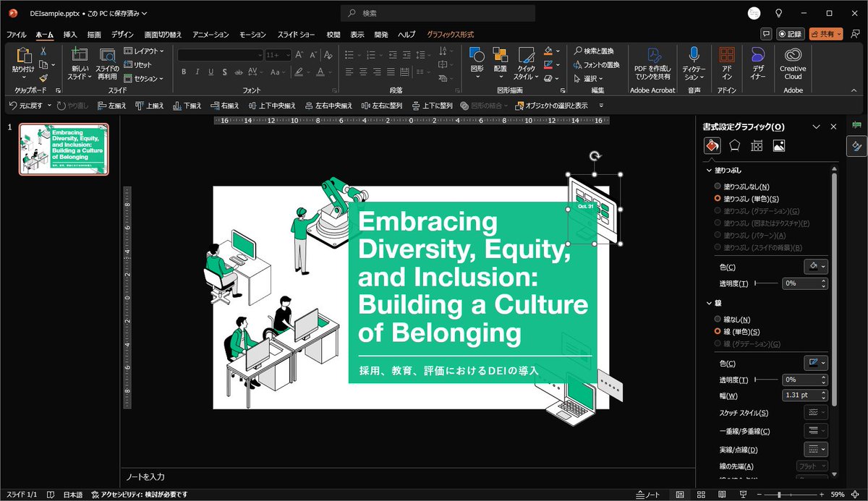Switch to the デザイン (Design) tab
Viewport: 868px width, 501px height.
click(x=122, y=34)
